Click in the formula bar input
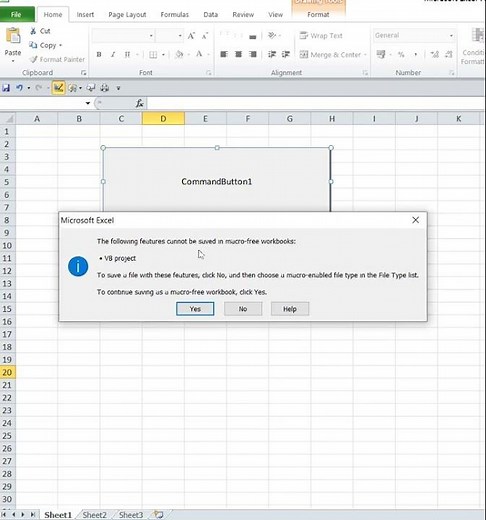Image resolution: width=486 pixels, height=520 pixels. [x=315, y=103]
